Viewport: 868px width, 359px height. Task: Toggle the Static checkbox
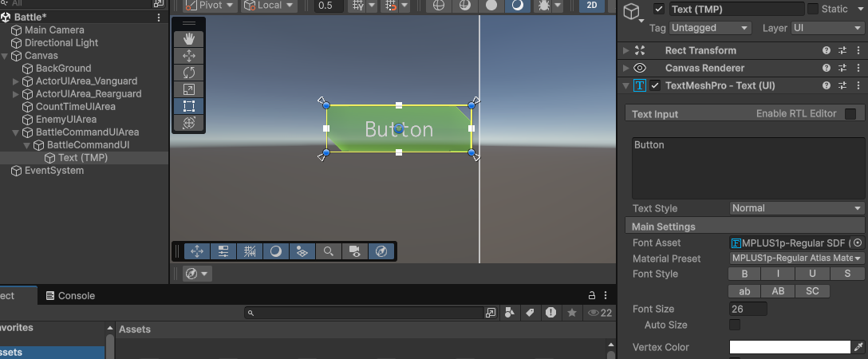tap(813, 9)
